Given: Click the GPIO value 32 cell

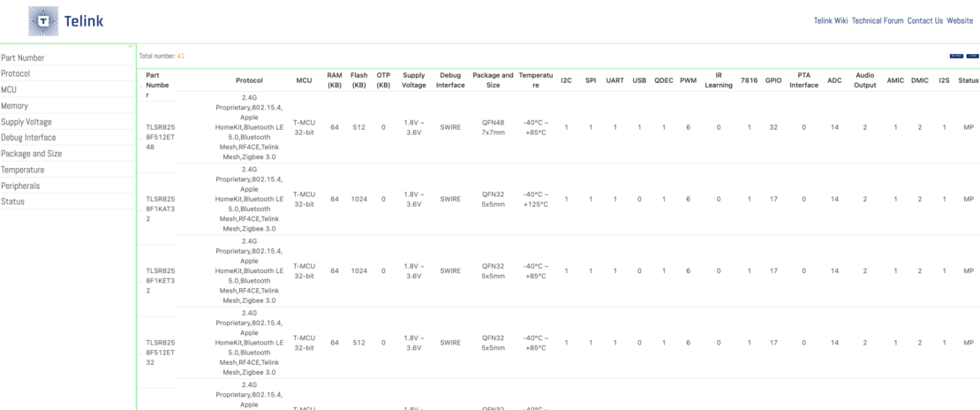Looking at the screenshot, I should click(773, 128).
